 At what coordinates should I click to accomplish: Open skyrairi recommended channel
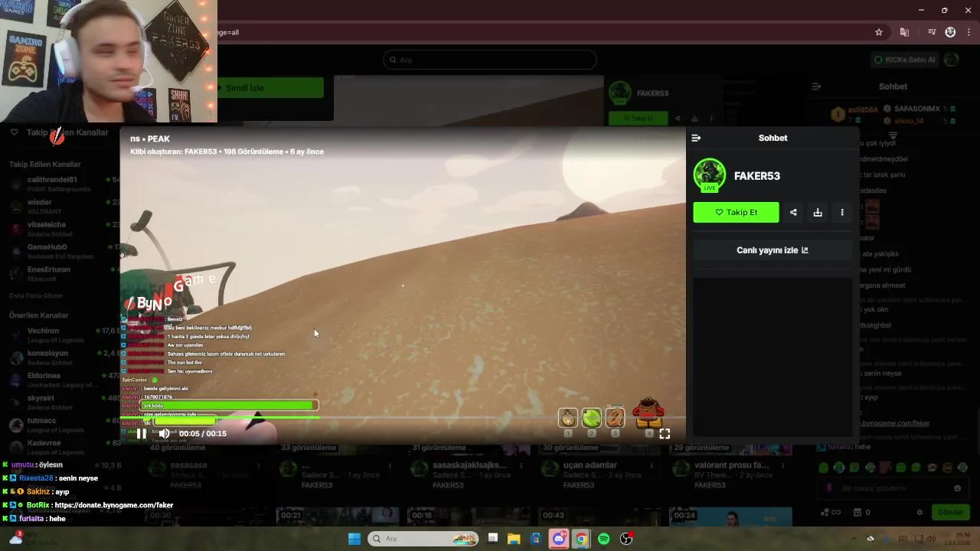[x=61, y=402]
